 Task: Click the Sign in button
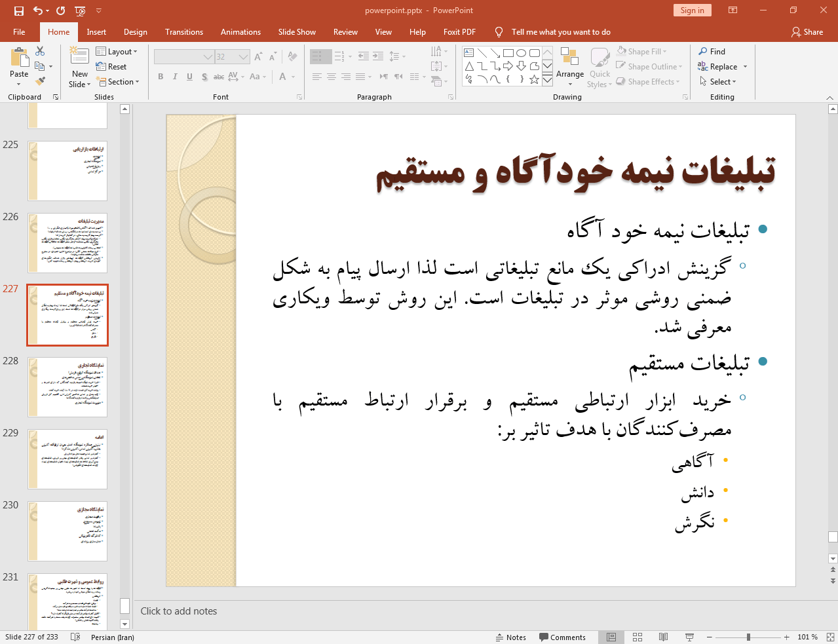coord(692,10)
